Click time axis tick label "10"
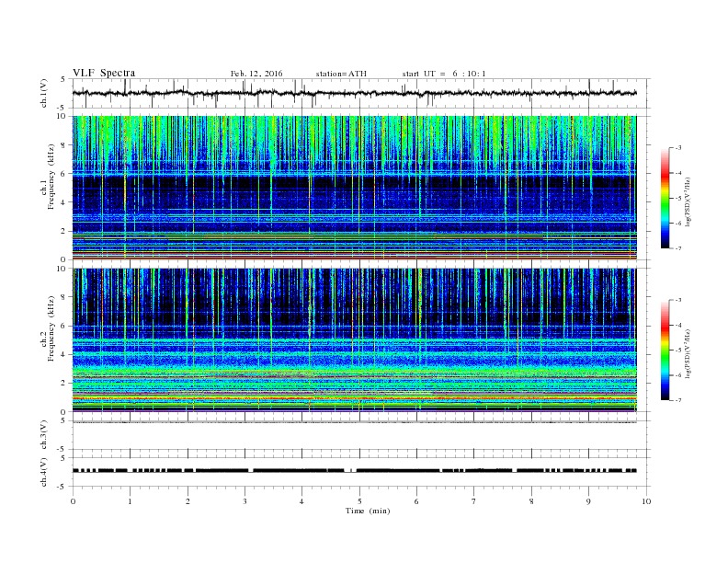728x563 pixels. tap(646, 501)
